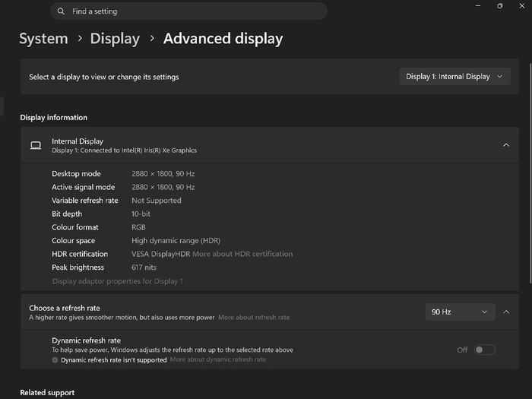Click the Display information heading
Screen dimensions: 532x399
click(x=54, y=117)
